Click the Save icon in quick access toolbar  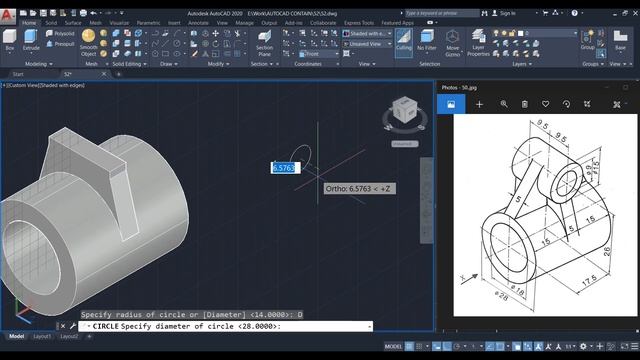(x=43, y=13)
